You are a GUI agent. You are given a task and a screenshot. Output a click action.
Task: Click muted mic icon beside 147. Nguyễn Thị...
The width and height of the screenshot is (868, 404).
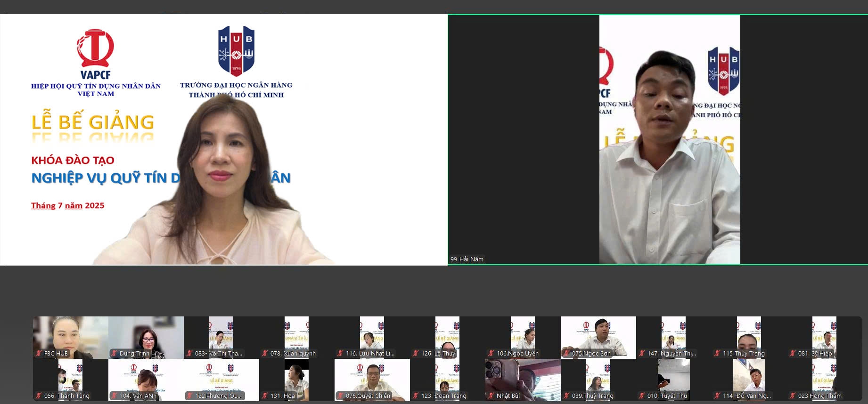642,353
